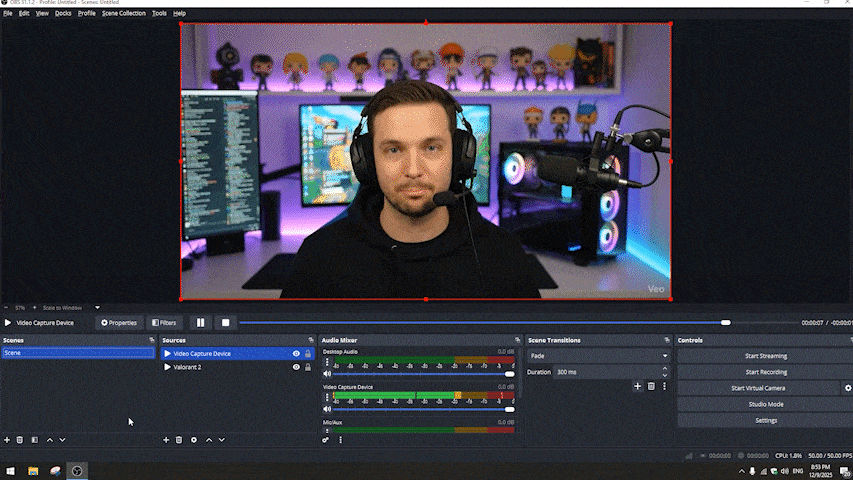
Task: Click the Start Virtual Camera button
Action: click(758, 388)
